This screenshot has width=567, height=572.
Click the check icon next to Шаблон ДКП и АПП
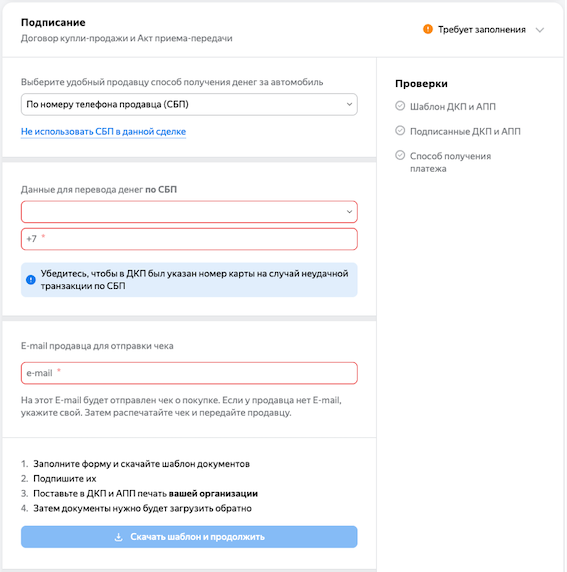[400, 106]
